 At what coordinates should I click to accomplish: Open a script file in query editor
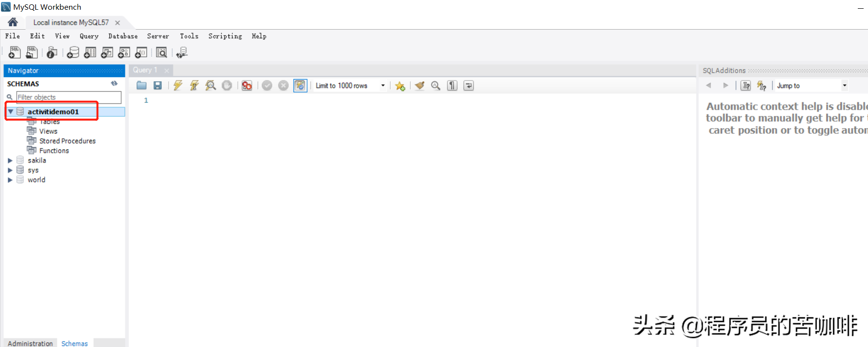(x=141, y=85)
